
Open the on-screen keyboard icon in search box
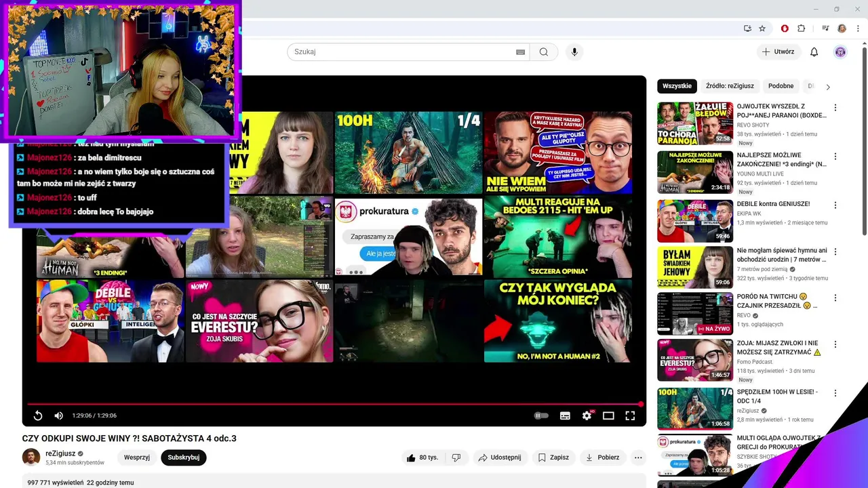click(x=520, y=52)
